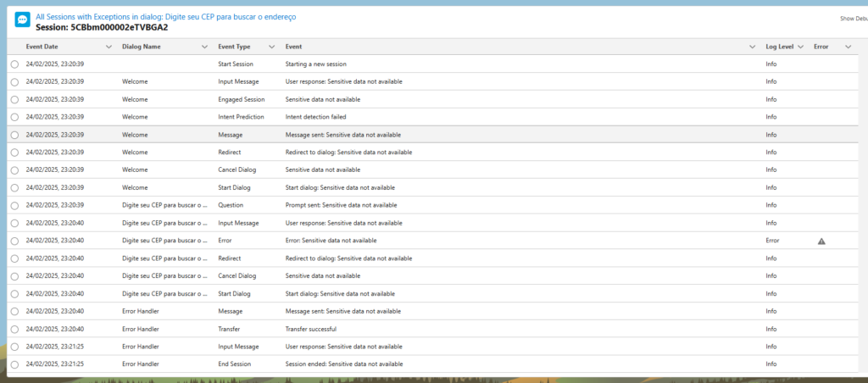Select the radio button for Intent Prediction row
Image resolution: width=868 pixels, height=383 pixels.
point(14,117)
